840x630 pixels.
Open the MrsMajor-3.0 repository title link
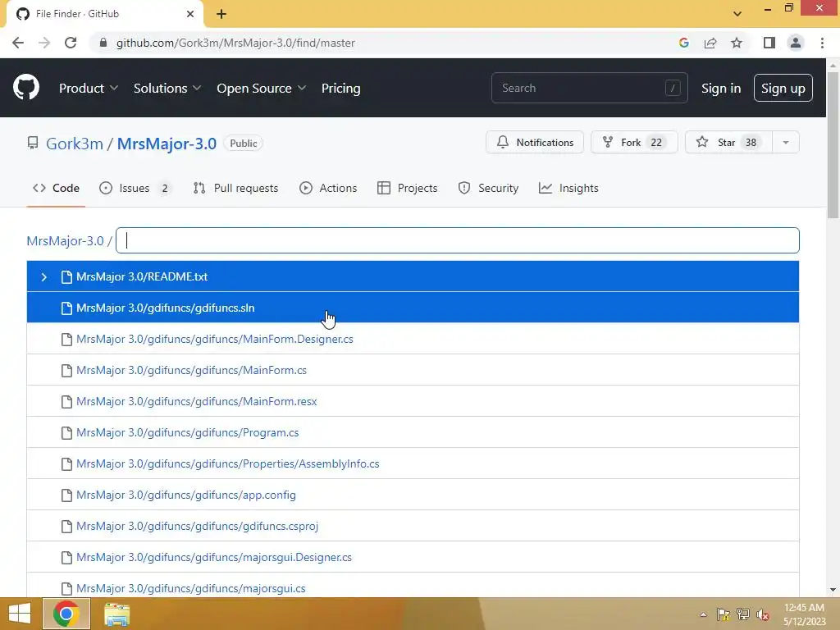[x=167, y=144]
